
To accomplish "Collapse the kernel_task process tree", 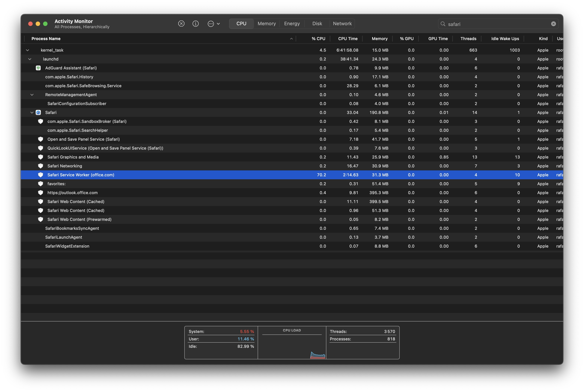I will click(27, 50).
